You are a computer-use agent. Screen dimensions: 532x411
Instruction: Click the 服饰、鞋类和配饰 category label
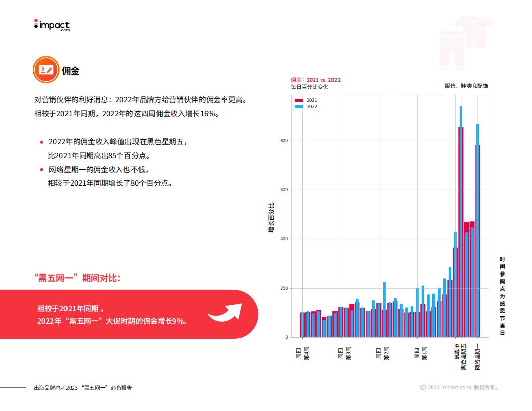click(x=466, y=86)
